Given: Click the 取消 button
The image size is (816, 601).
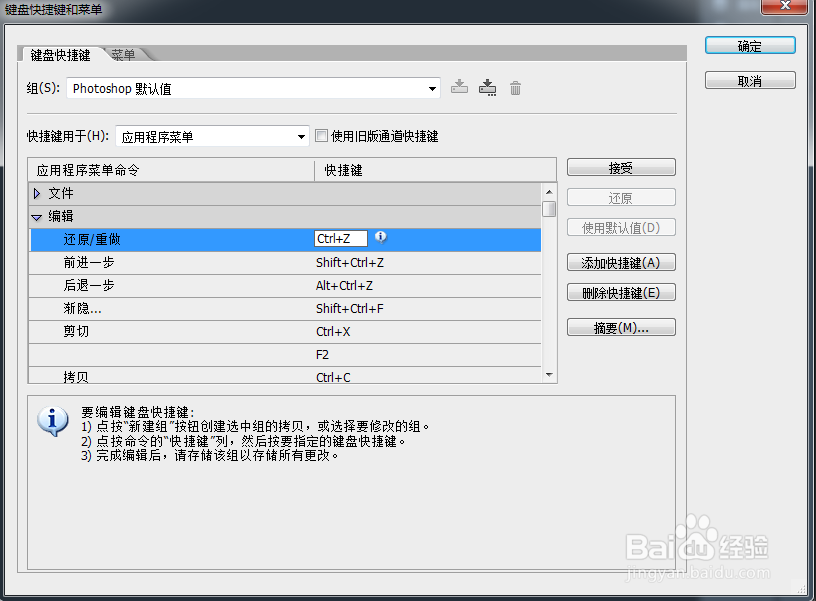Looking at the screenshot, I should point(750,81).
